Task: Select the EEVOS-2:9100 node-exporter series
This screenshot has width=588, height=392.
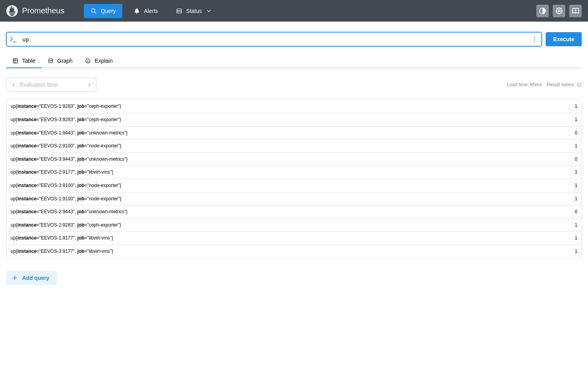Action: pyautogui.click(x=294, y=146)
